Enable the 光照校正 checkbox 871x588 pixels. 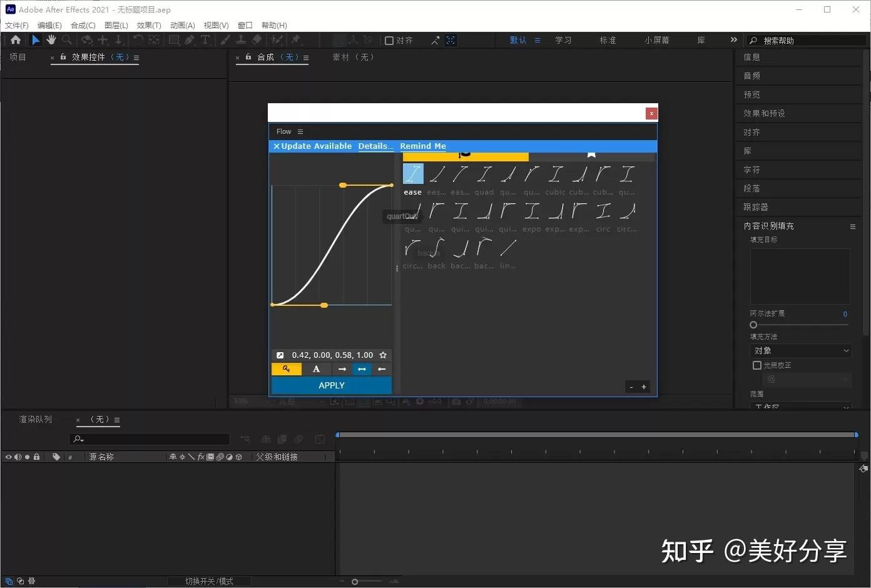(x=756, y=365)
